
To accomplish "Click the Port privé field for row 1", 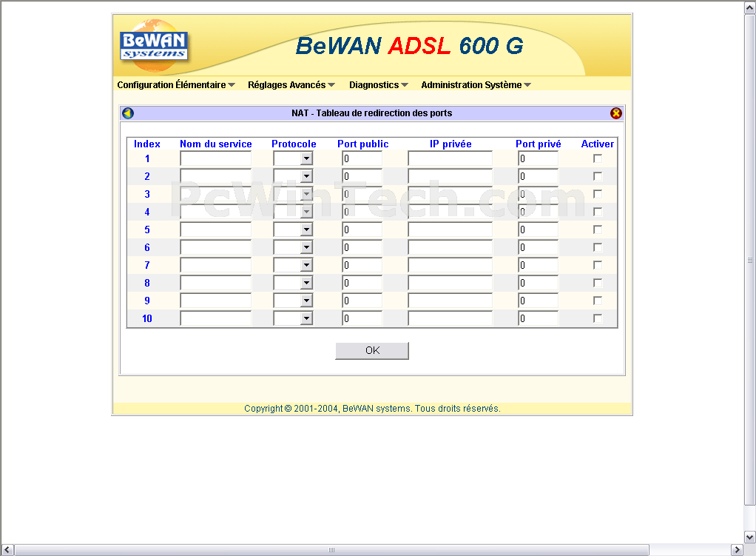I will tap(538, 158).
